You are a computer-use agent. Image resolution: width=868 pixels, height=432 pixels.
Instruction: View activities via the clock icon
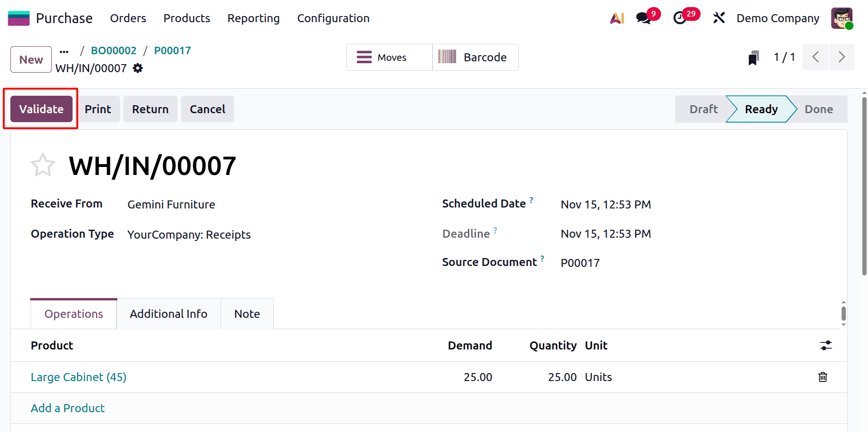coord(680,18)
